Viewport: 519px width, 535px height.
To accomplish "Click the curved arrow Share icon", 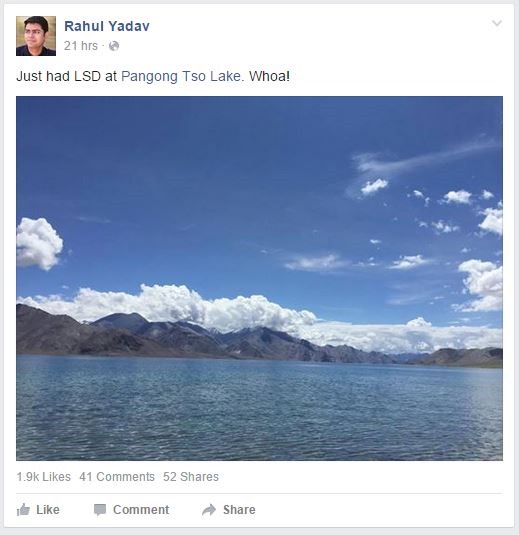I will pos(209,510).
